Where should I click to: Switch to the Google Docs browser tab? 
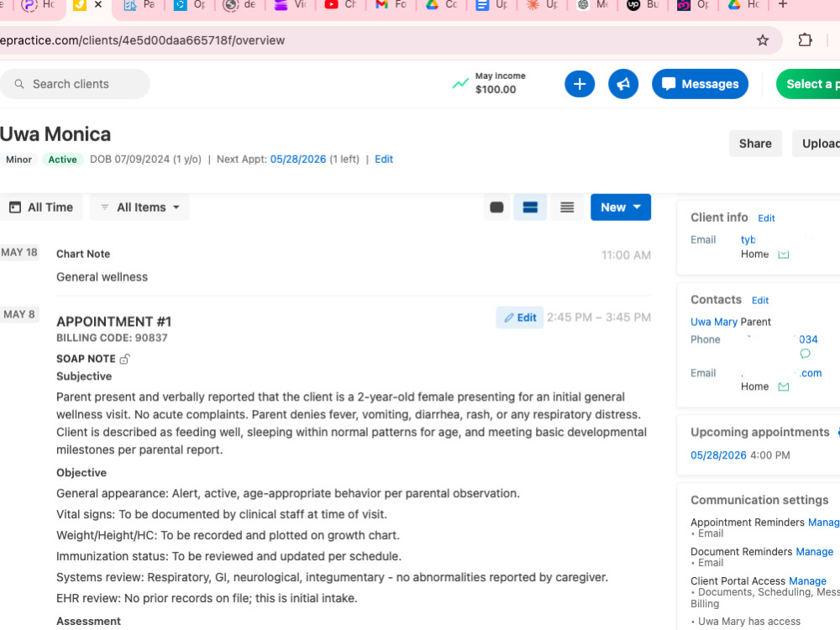(491, 5)
